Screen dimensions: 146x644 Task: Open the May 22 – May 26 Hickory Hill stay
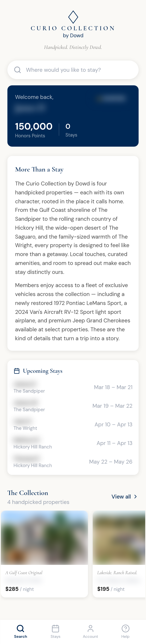pyautogui.click(x=73, y=462)
